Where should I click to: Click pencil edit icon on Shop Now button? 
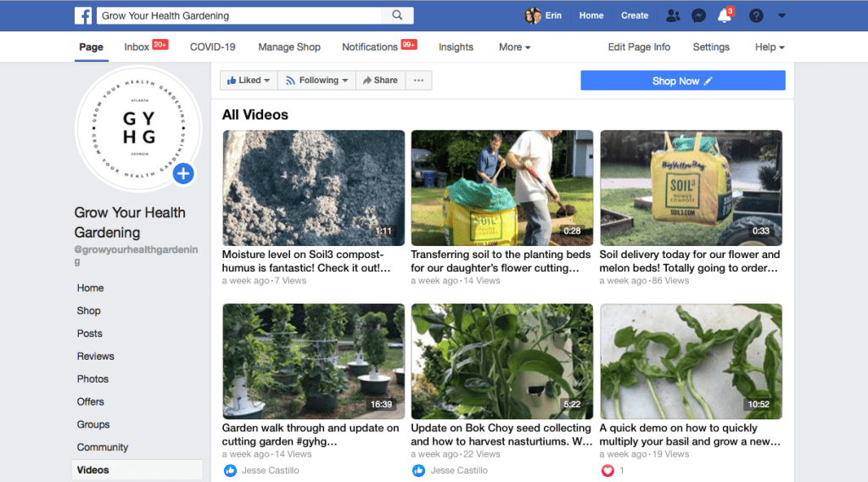708,81
